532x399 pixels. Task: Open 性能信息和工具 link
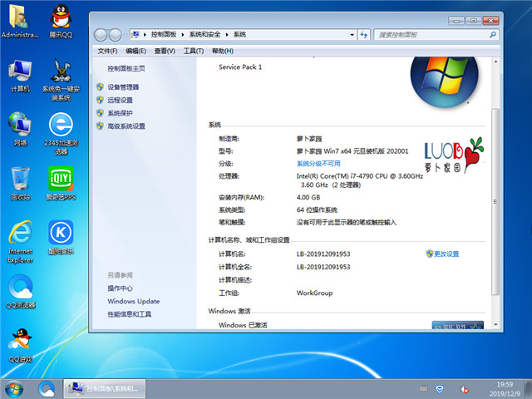pos(130,314)
